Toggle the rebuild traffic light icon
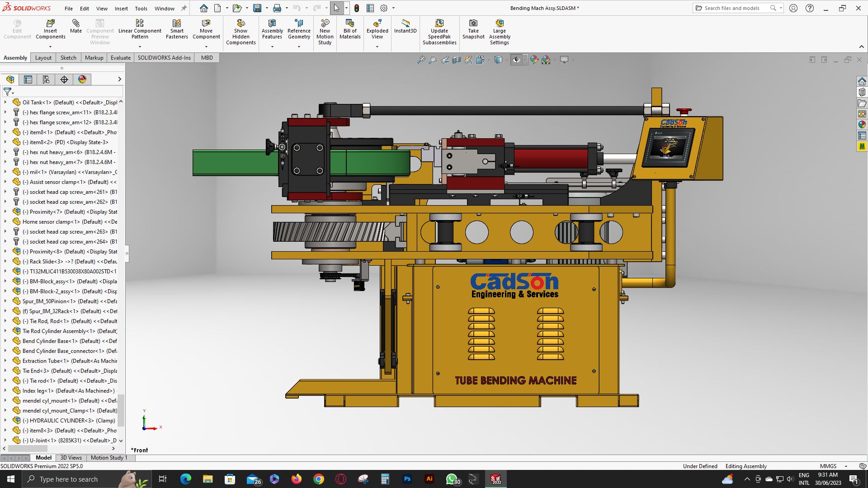 click(357, 8)
